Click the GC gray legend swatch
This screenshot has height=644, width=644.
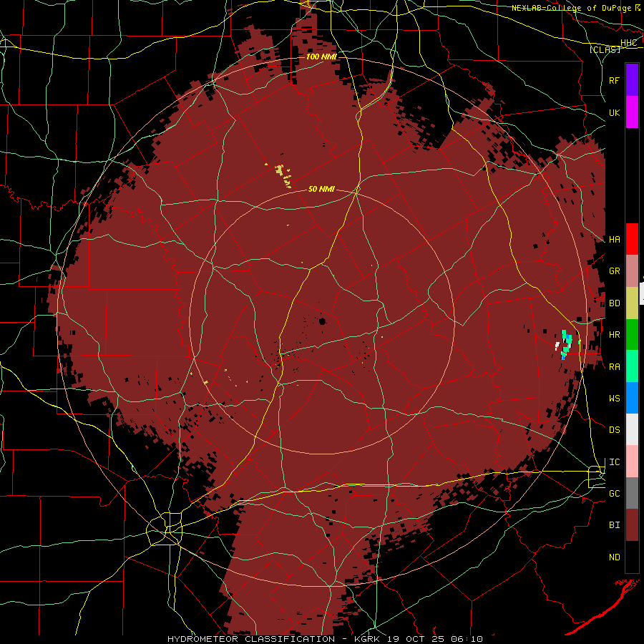click(632, 493)
